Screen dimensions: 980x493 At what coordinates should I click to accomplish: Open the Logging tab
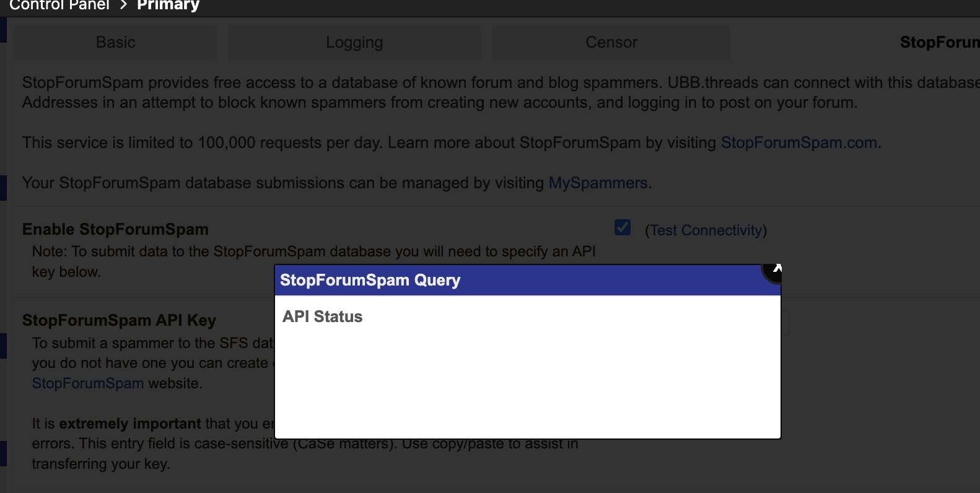(354, 42)
